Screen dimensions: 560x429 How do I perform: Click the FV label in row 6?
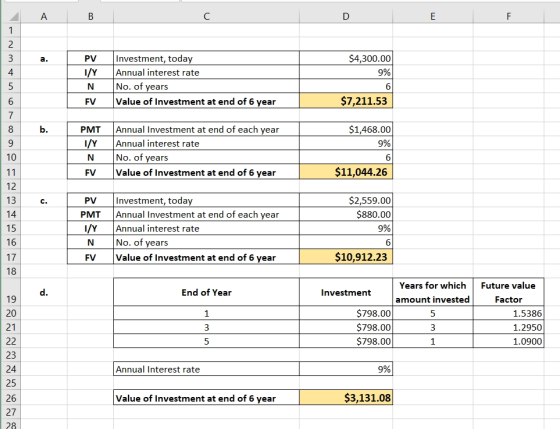[90, 101]
